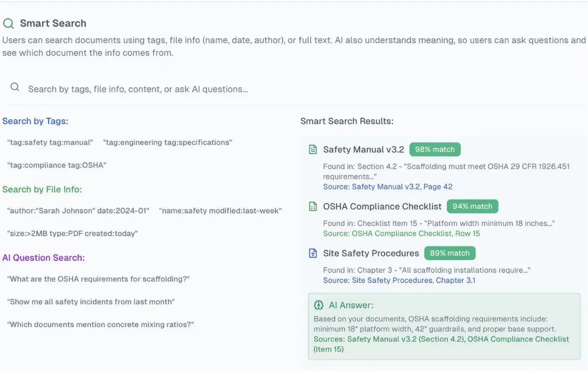The width and height of the screenshot is (588, 372).
Task: Select the author "Sarah Johnson" date example query
Action: (x=78, y=211)
